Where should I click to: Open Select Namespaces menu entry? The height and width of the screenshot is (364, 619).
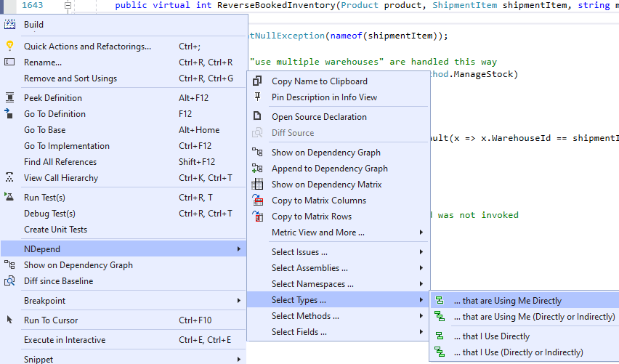tap(339, 283)
